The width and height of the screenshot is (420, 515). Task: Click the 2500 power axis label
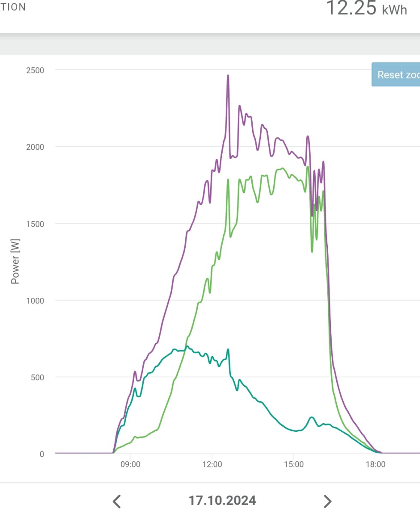coord(34,70)
